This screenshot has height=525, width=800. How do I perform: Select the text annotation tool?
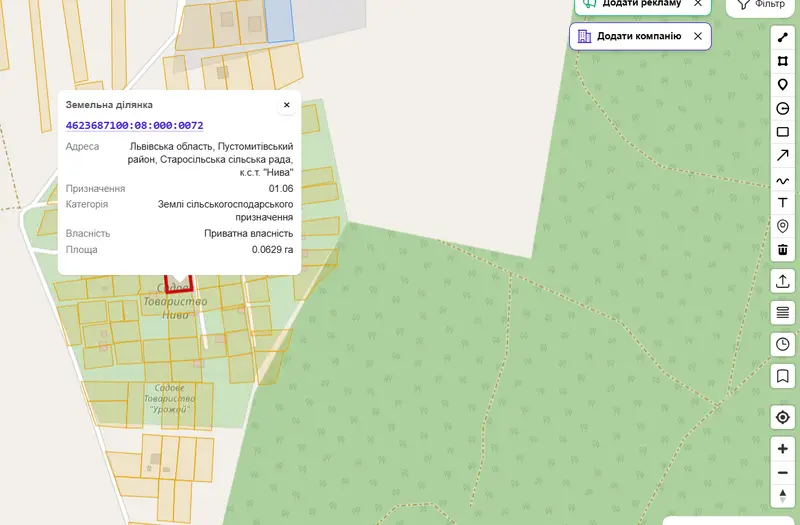782,203
